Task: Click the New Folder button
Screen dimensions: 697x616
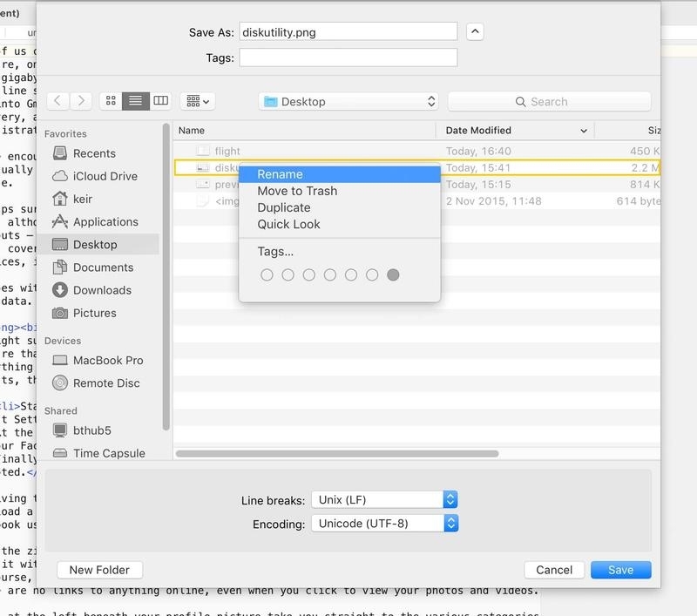Action: tap(99, 570)
